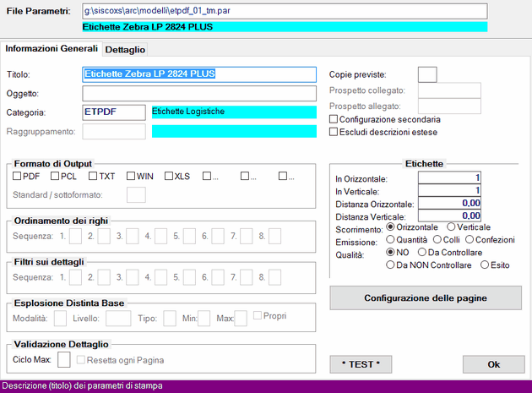Select Scorrimento Orizzontale radio button
The width and height of the screenshot is (532, 393).
click(x=390, y=227)
